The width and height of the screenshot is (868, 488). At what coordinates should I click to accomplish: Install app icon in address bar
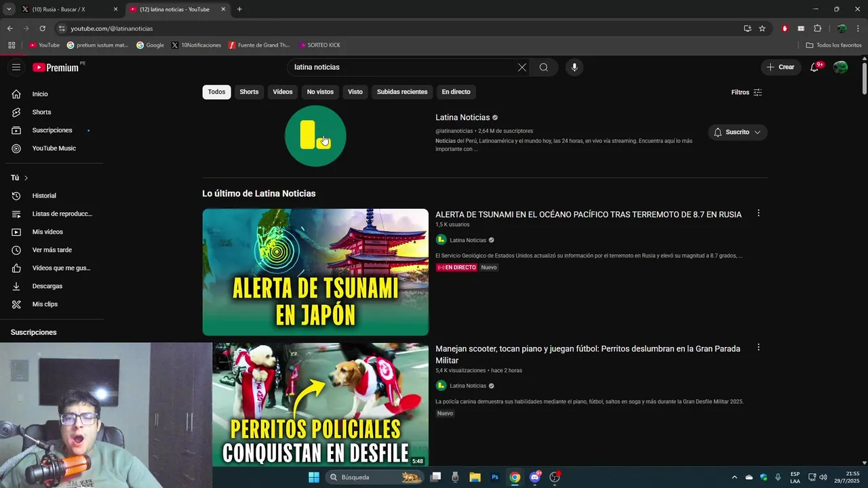point(747,28)
